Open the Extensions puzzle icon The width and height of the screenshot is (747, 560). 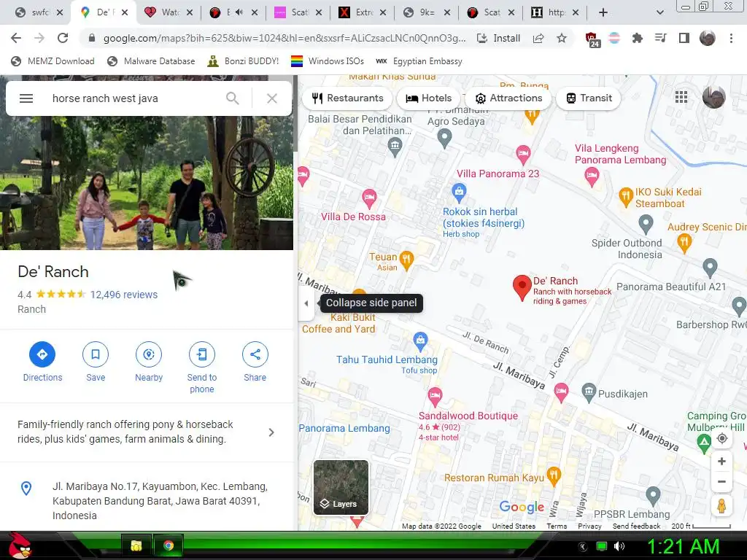637,38
